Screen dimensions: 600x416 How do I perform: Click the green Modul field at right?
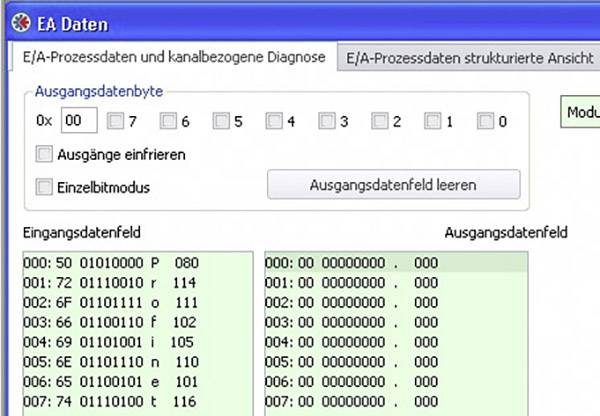tap(580, 111)
